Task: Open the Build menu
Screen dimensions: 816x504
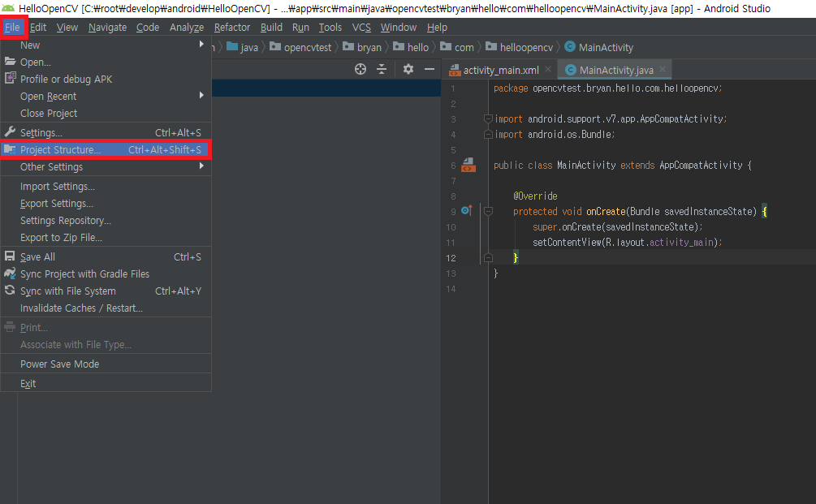Action: [271, 27]
